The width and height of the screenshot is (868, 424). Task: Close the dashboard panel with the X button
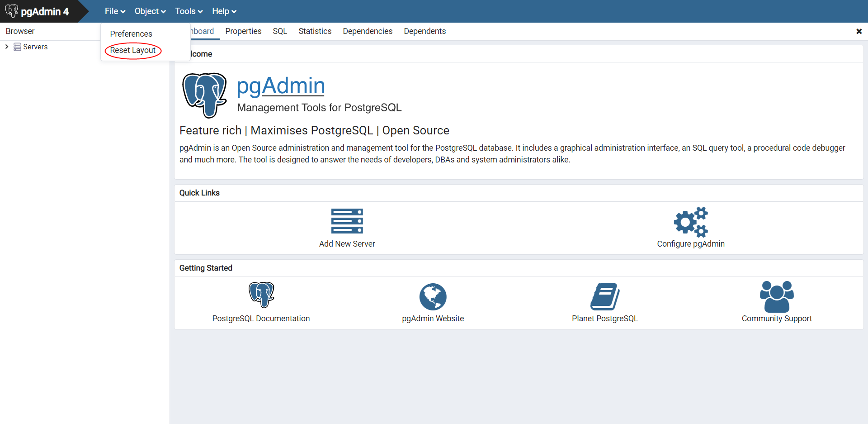pos(859,31)
